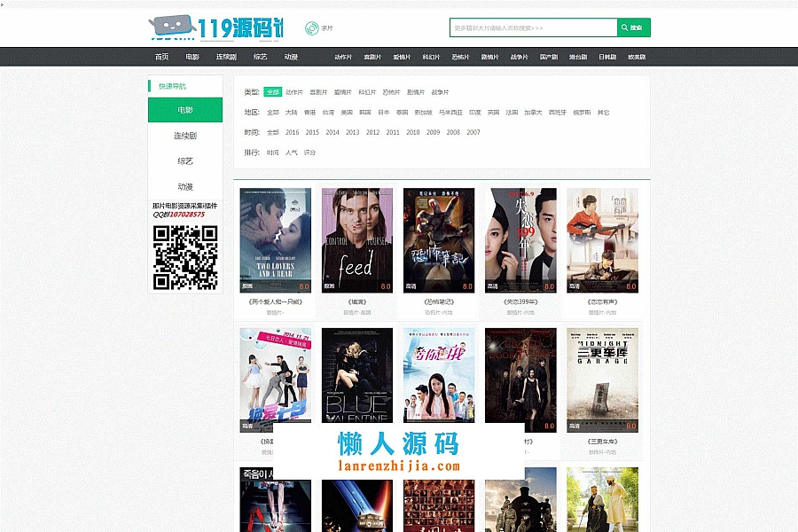
Task: Open 战争片 in the dark navigation bar
Action: click(519, 57)
